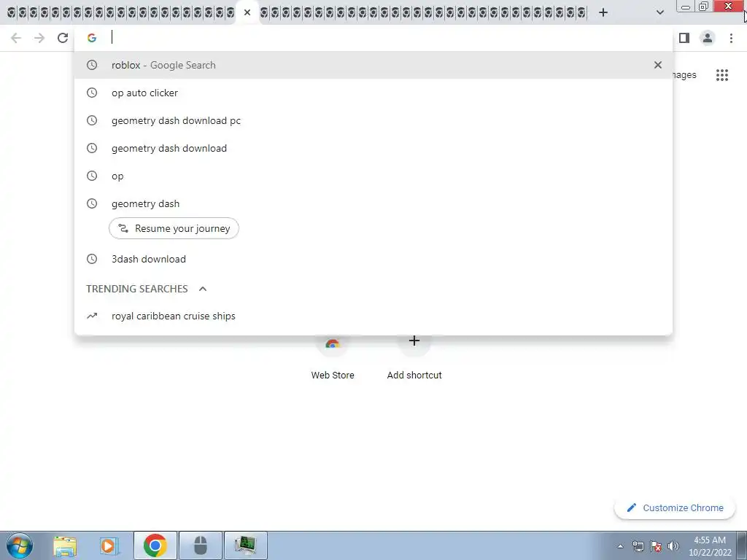Open the Action Center flag icon
747x560 pixels.
click(x=656, y=546)
